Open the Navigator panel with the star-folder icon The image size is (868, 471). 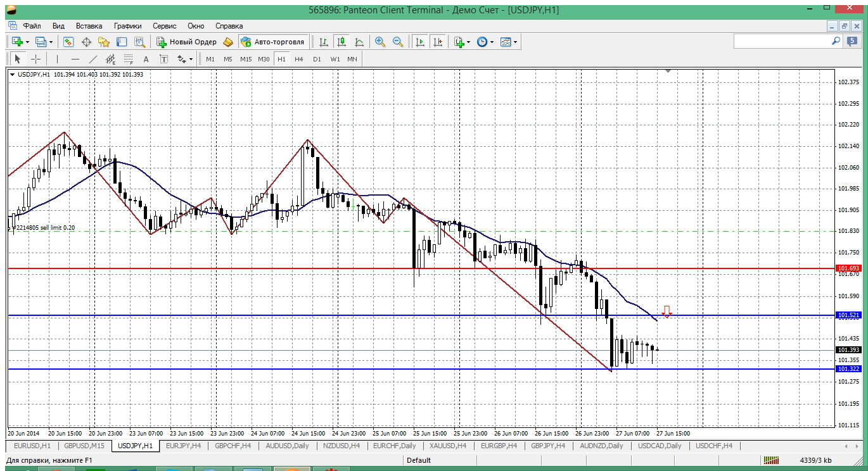point(104,42)
